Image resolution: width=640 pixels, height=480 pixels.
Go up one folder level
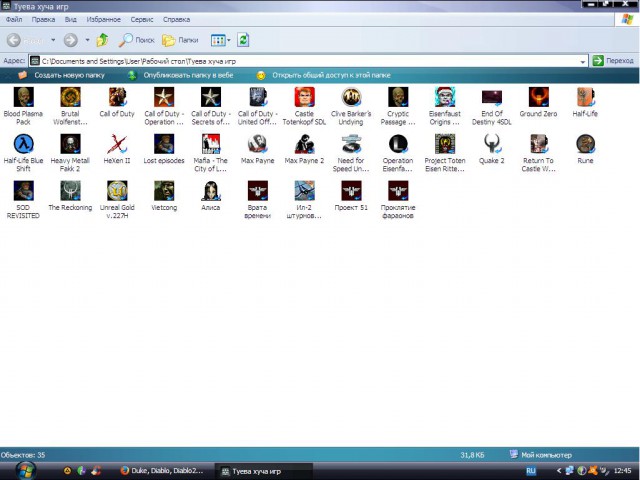[x=102, y=40]
